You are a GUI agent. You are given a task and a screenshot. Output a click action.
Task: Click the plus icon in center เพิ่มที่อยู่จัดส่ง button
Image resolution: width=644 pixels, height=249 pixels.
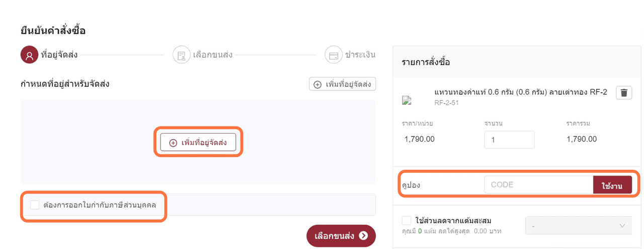pos(173,143)
